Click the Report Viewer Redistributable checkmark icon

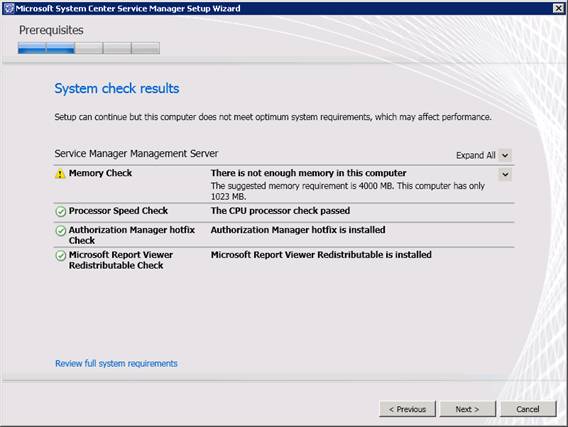point(60,255)
